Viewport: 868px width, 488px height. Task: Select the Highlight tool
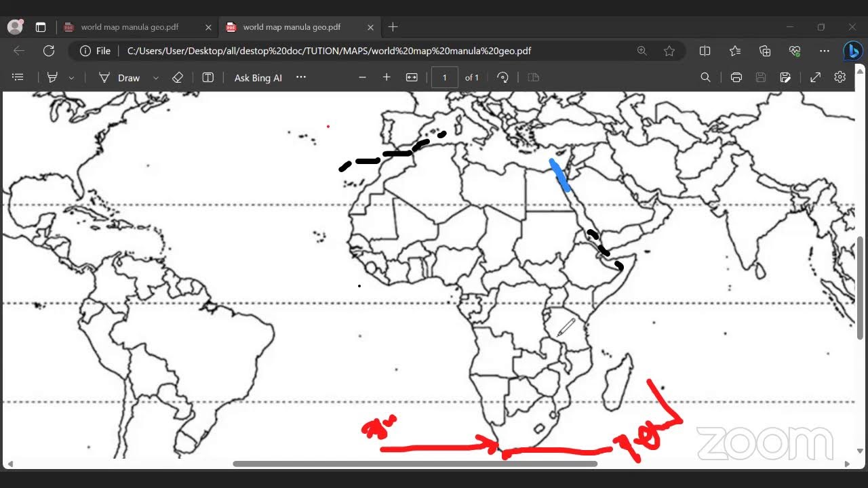(52, 77)
